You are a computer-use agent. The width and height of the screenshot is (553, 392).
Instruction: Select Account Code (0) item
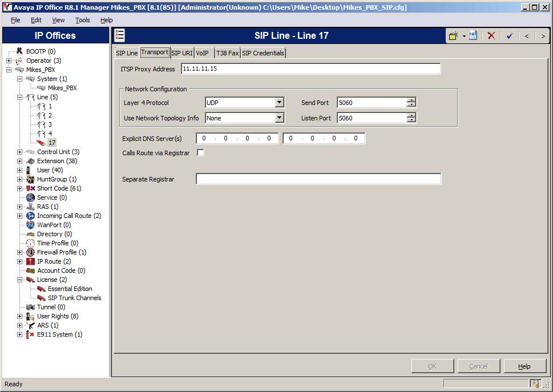point(61,270)
